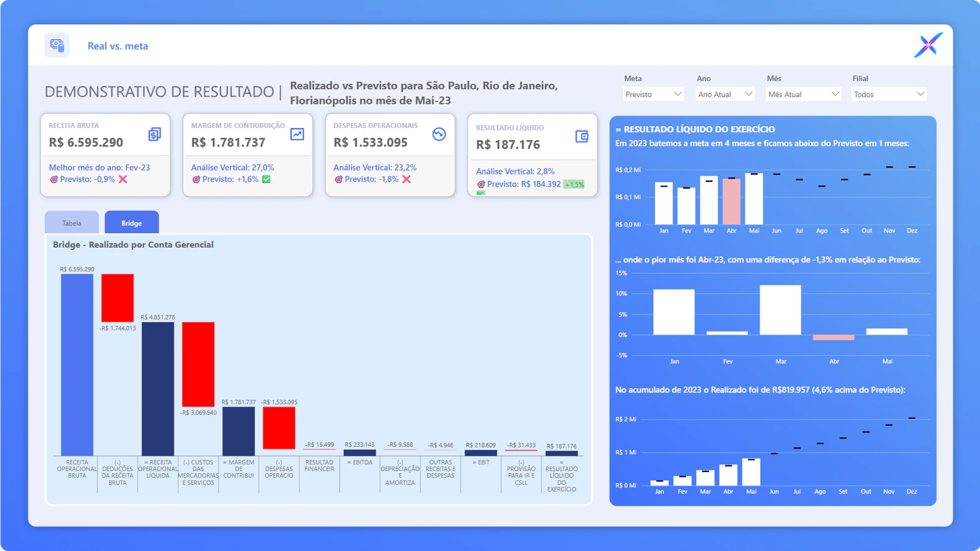Screen dimensions: 980x551
Task: Click the pink Abr bar in monthly result chart
Action: [x=731, y=201]
